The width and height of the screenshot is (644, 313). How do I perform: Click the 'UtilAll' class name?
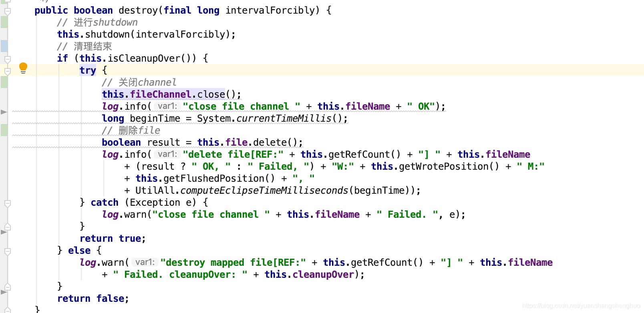coord(155,191)
